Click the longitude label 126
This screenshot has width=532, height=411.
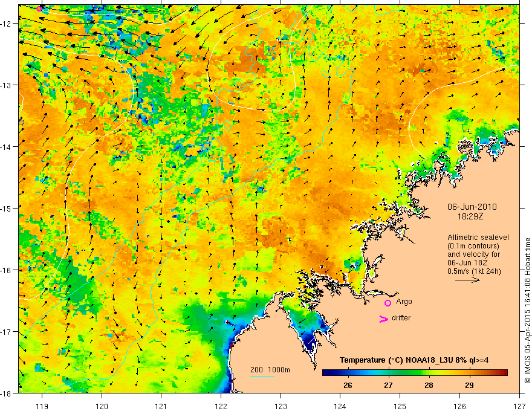(x=459, y=406)
